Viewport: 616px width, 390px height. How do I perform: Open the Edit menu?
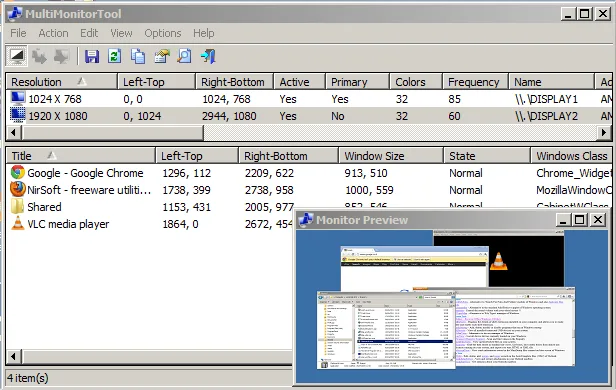pyautogui.click(x=89, y=33)
